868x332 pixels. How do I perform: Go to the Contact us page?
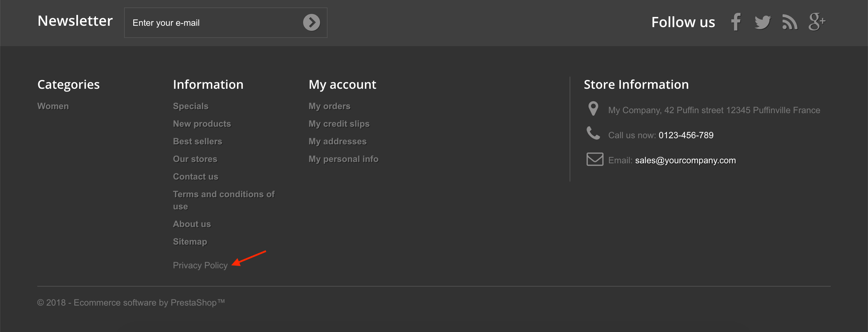click(196, 176)
